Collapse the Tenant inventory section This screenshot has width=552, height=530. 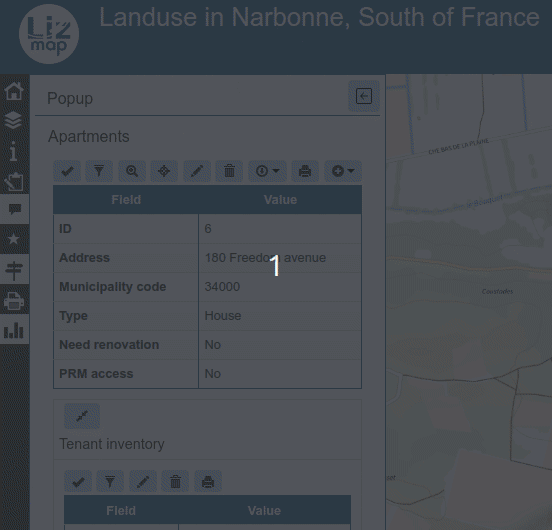click(82, 416)
